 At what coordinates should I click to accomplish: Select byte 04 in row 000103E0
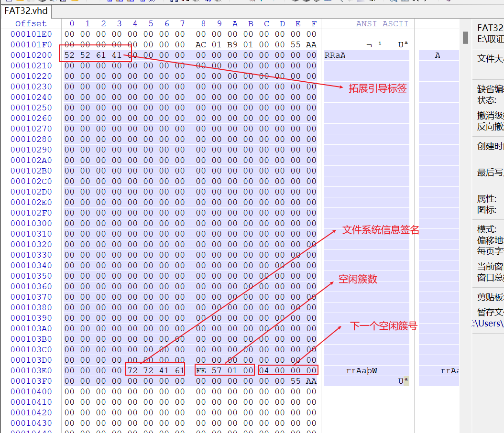264,371
